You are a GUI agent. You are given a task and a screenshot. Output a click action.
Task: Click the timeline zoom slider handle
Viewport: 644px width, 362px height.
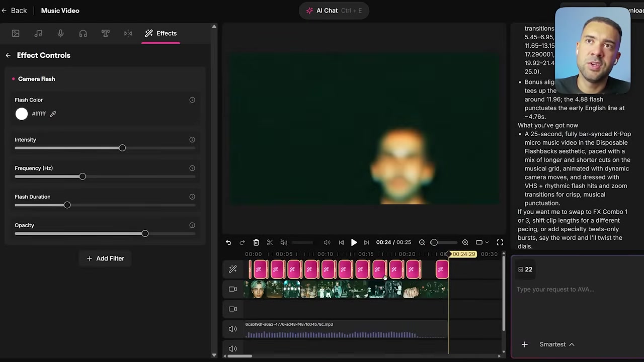click(434, 242)
